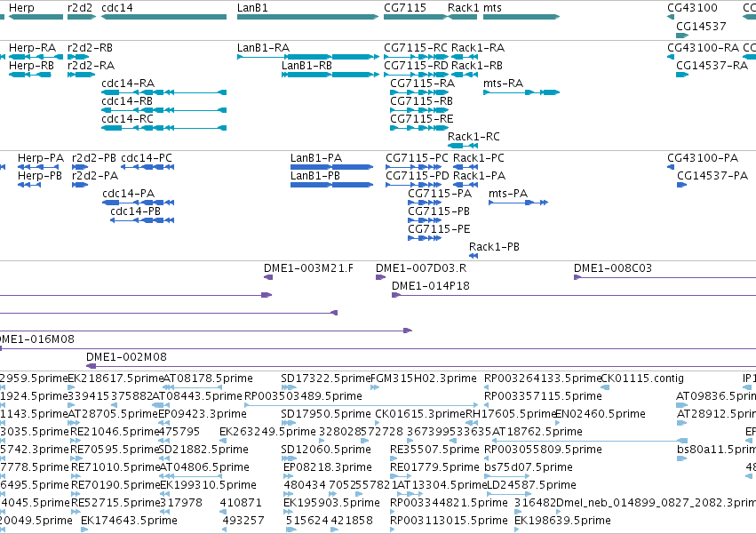Select the r2d2-PB protein label
The height and width of the screenshot is (534, 756).
click(94, 158)
